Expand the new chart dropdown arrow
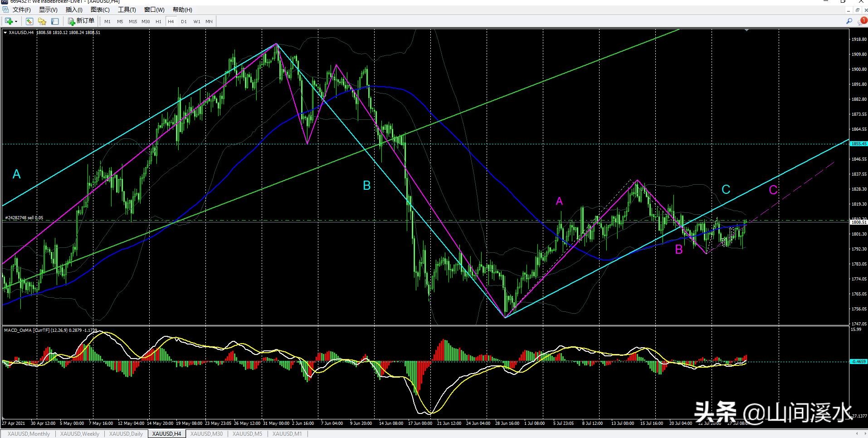868x438 pixels. [16, 21]
